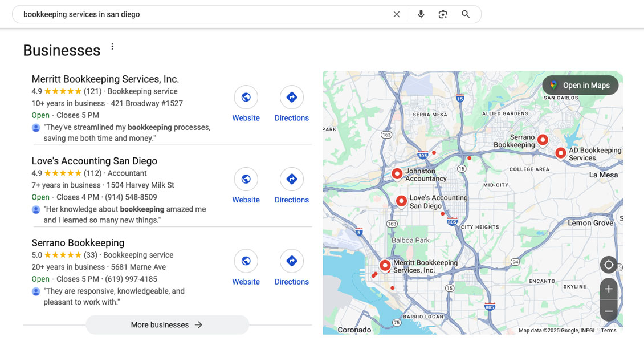Open Website for Merritt Bookkeeping Services
This screenshot has width=644, height=353.
coord(246,97)
